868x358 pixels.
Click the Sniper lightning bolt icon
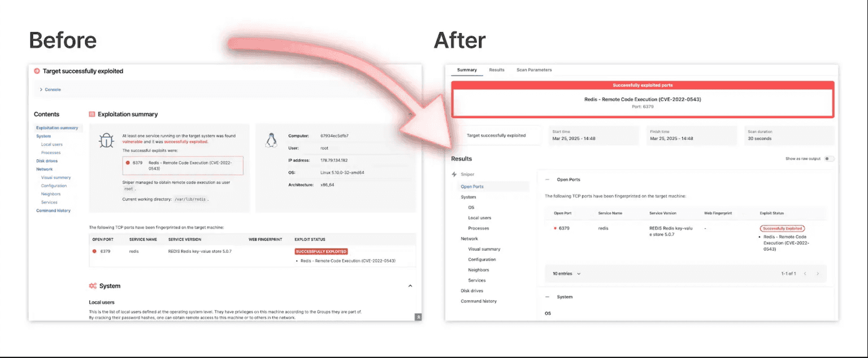click(454, 174)
